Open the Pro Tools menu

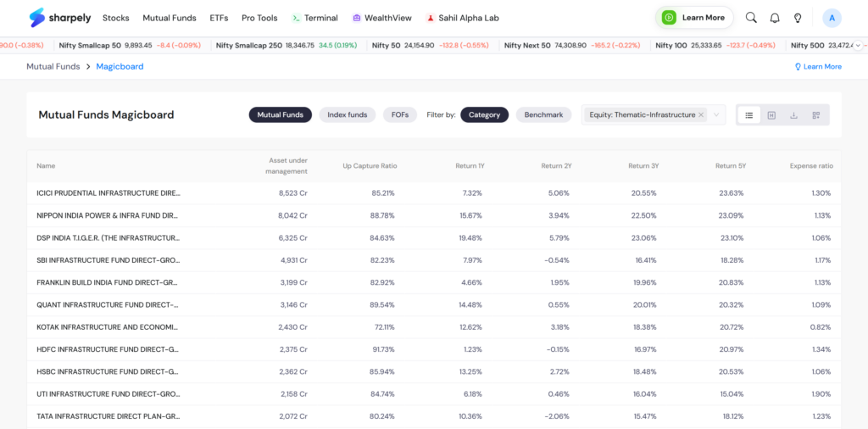tap(259, 18)
